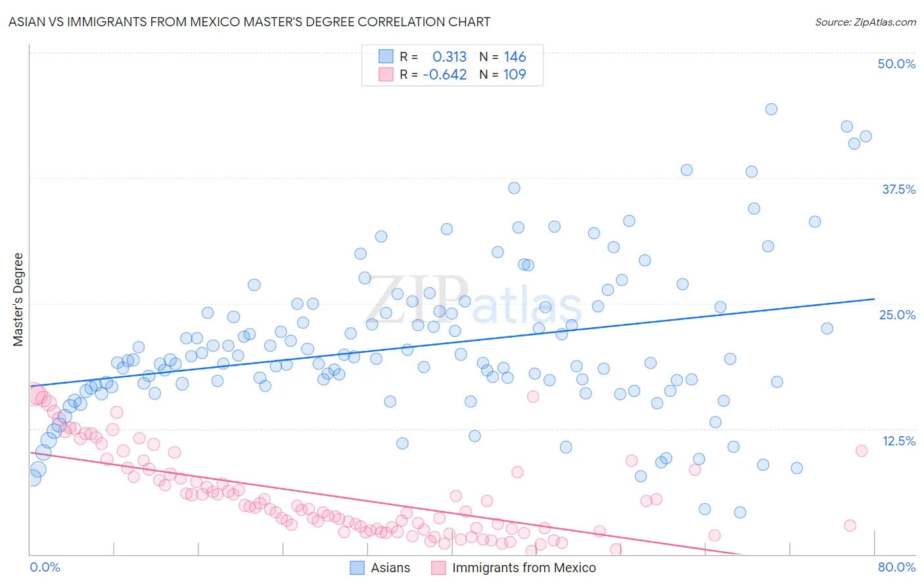Click the blue Asians swatch in the bottom legend
924x586 pixels.
[x=357, y=568]
